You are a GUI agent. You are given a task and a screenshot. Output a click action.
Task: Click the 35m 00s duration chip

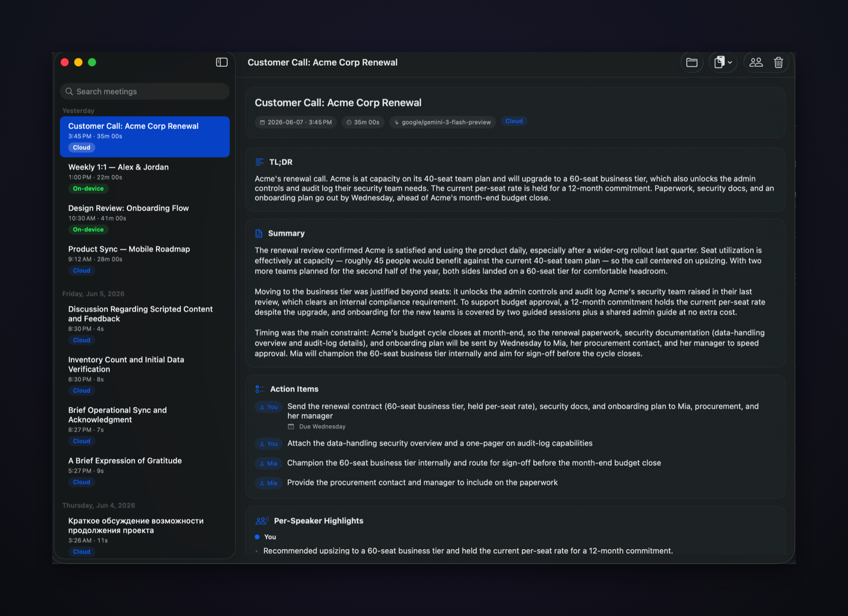363,122
